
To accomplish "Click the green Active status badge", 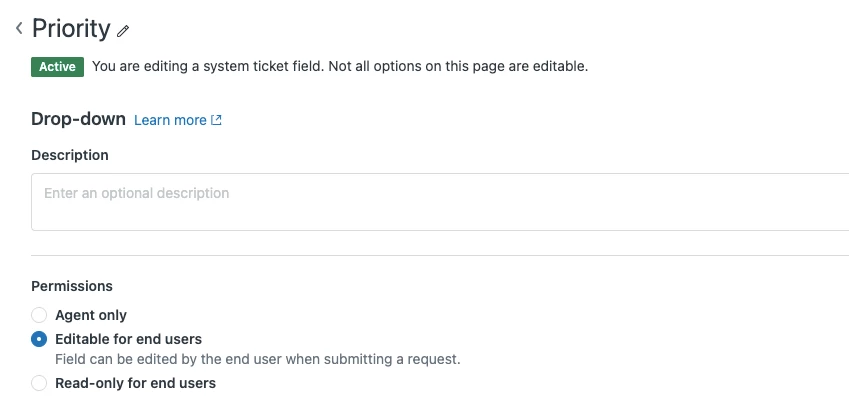I will tap(58, 67).
